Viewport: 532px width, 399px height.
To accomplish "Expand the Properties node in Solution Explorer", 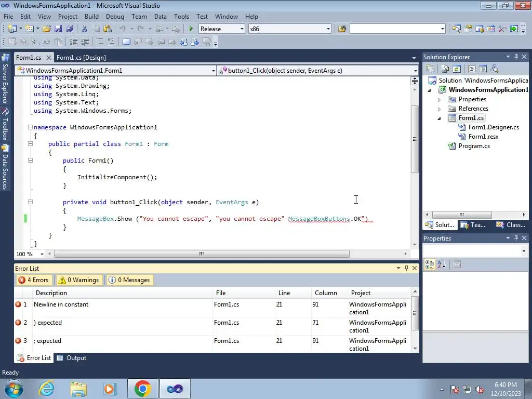I will (440, 99).
